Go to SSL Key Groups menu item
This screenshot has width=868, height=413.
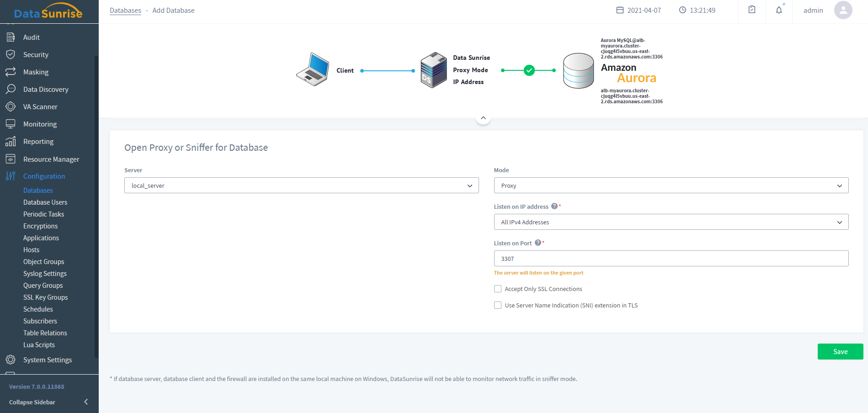45,297
